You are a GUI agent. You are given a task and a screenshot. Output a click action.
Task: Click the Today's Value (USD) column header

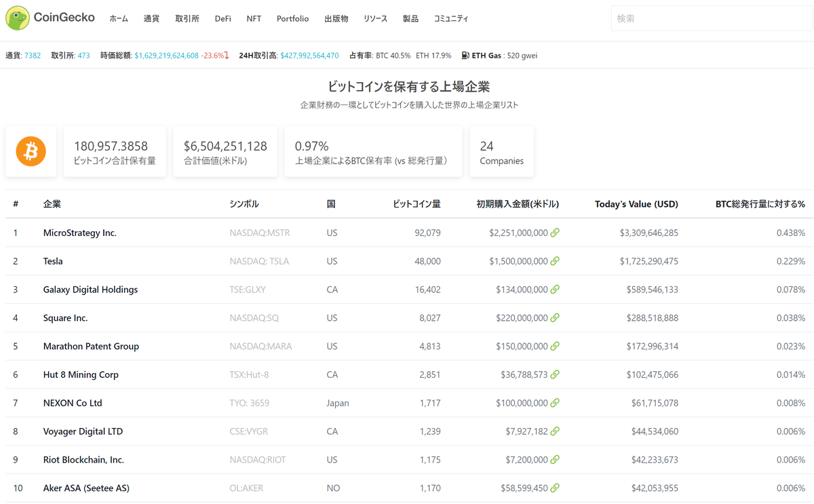(636, 204)
